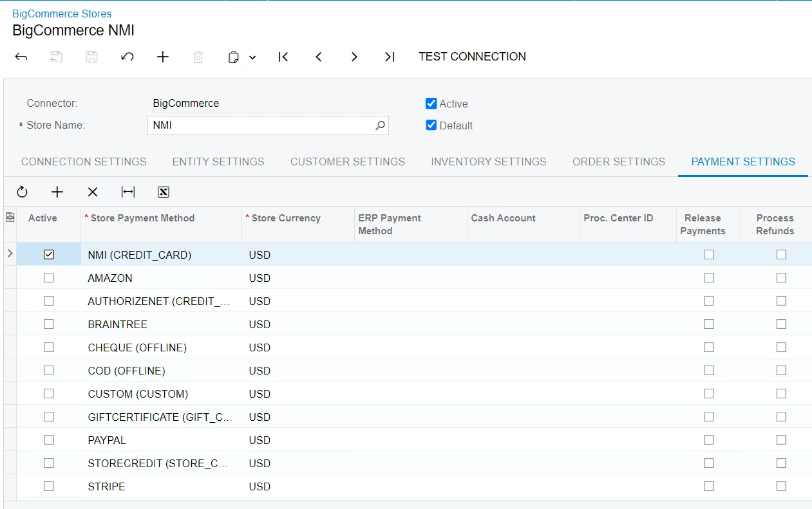Select the NMI (CREDIT_CARD) payment method cell

(162, 255)
